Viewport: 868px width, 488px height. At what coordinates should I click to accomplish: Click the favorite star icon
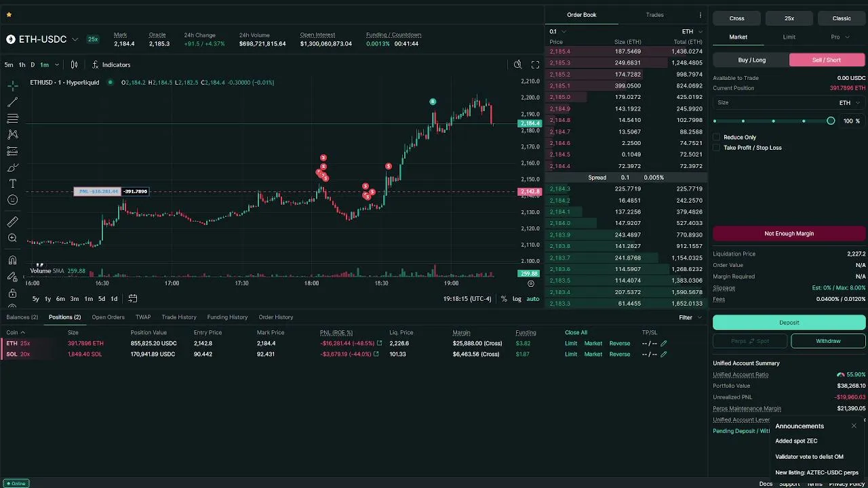[x=9, y=14]
